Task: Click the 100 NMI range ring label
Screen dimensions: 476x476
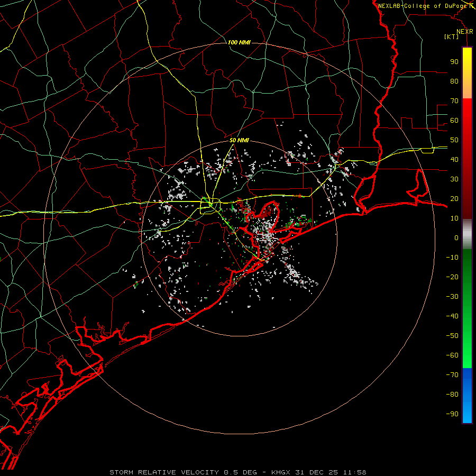Action: click(x=239, y=42)
